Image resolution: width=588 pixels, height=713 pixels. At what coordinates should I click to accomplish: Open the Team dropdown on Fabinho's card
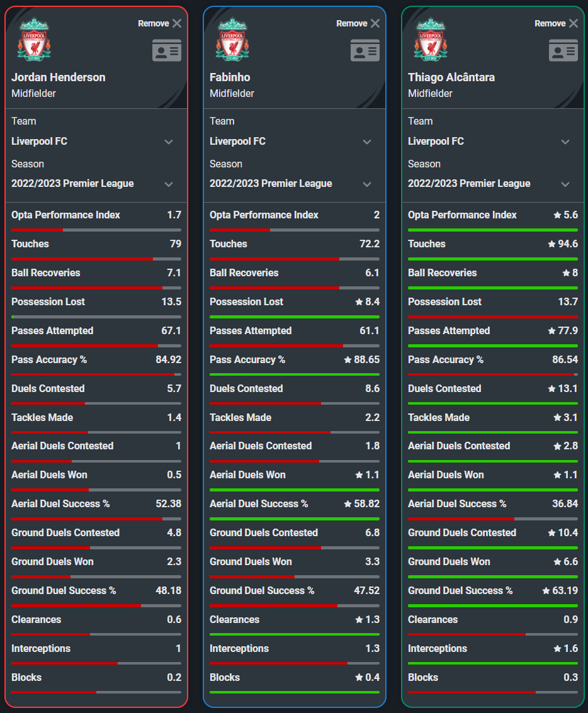(291, 142)
